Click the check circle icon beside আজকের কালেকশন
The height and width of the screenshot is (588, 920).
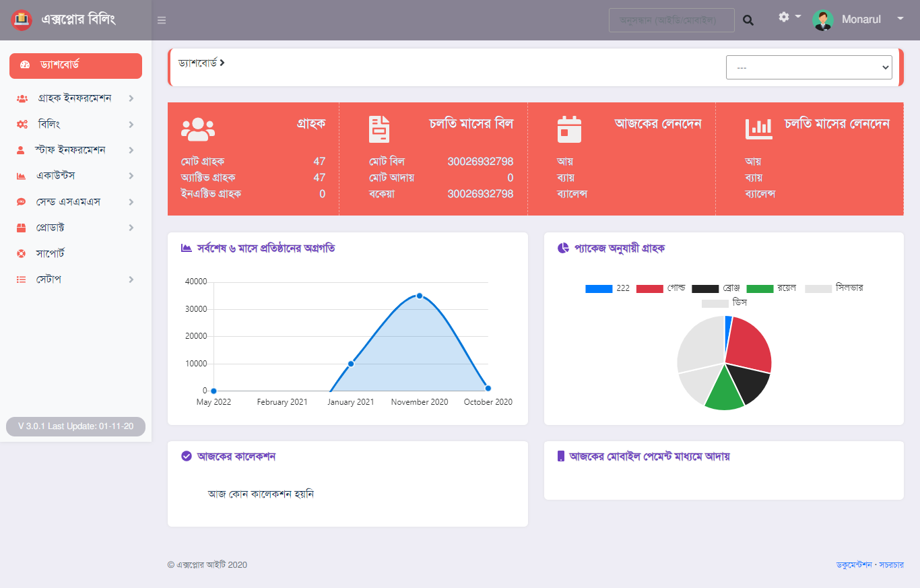(x=187, y=456)
